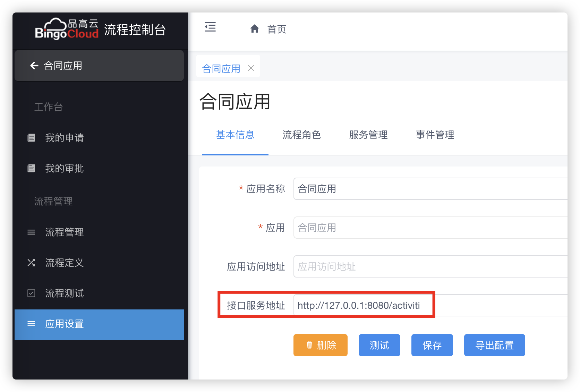Viewport: 580px width, 392px height.
Task: Save changes with the 保存 button
Action: [x=432, y=345]
